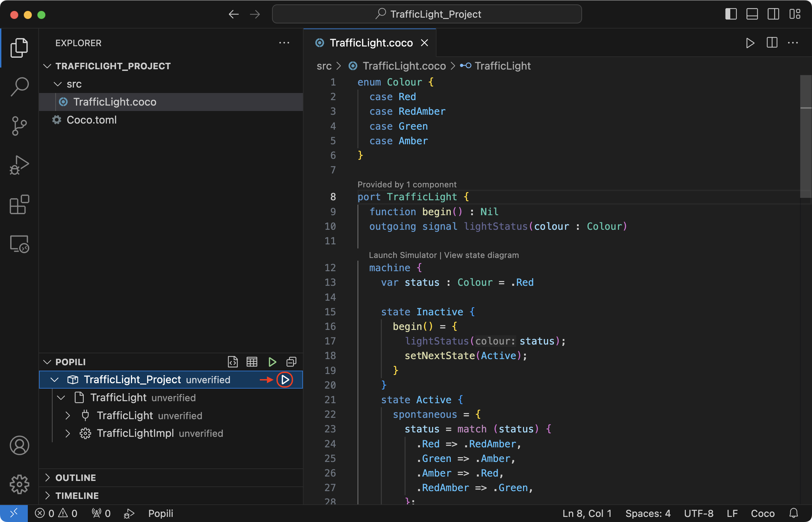Run verification for TrafficLight_Project row
Image resolution: width=812 pixels, height=522 pixels.
(x=285, y=379)
